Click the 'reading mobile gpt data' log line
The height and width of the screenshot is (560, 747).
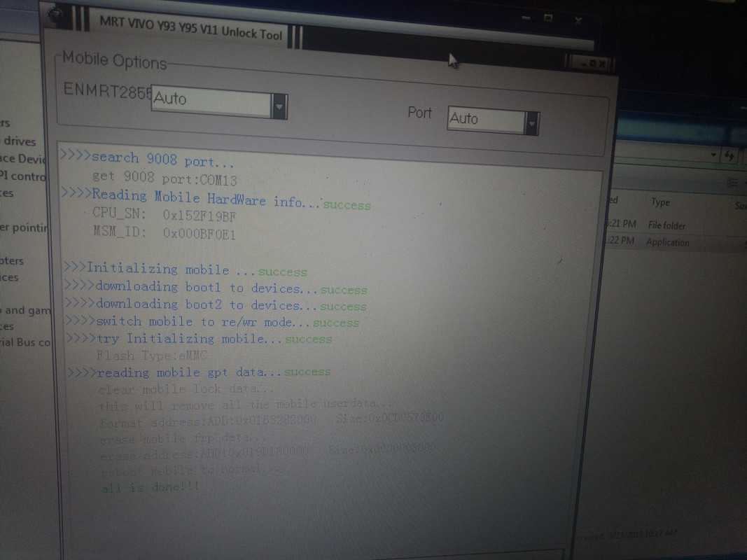[x=199, y=372]
